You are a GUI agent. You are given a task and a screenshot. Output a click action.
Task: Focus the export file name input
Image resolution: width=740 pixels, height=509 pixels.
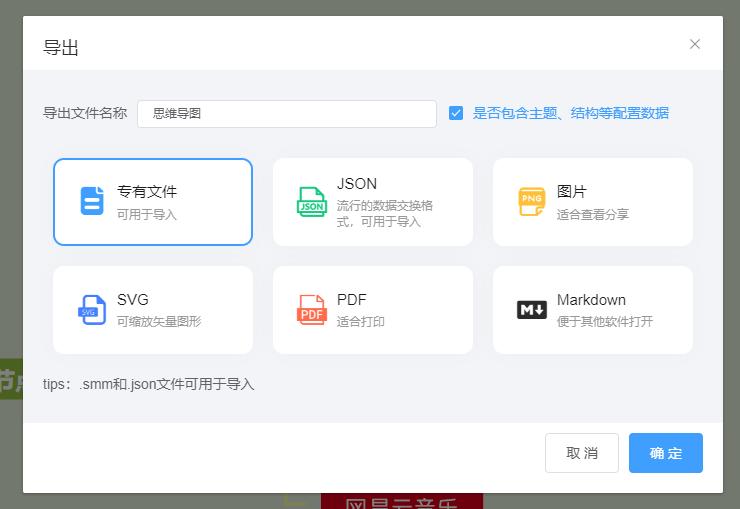tap(287, 114)
